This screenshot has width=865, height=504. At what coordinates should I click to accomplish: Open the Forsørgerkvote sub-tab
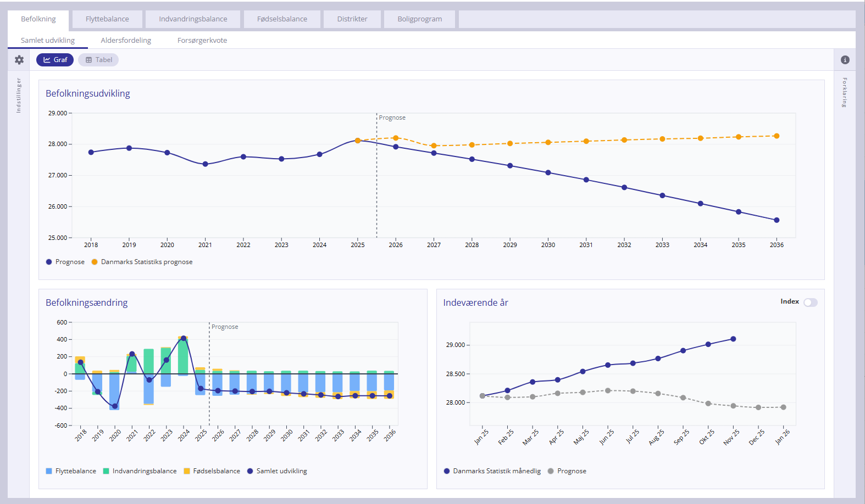click(202, 41)
